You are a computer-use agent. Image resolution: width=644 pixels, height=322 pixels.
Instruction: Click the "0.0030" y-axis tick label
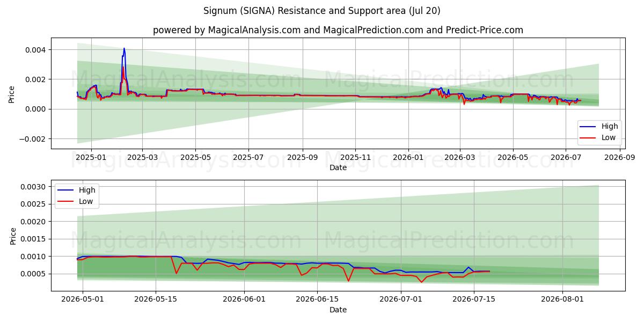[34, 187]
